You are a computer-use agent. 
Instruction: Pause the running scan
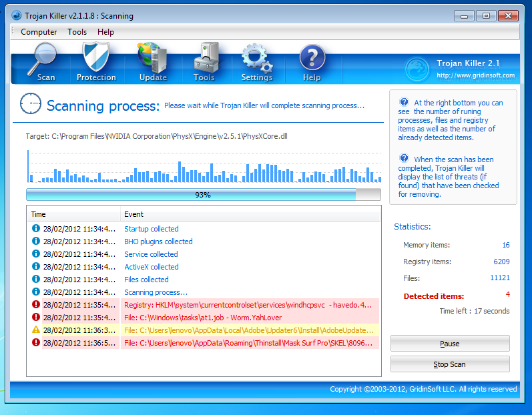[450, 344]
